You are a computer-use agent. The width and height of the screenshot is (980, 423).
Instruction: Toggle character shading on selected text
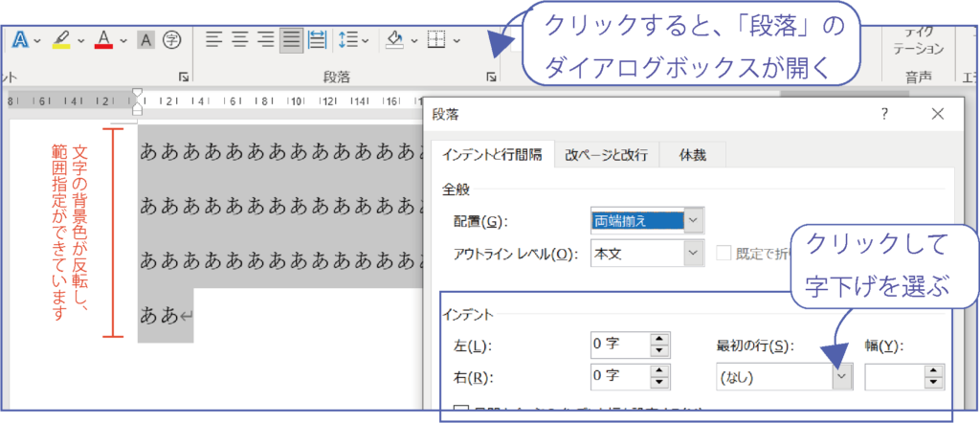point(146,40)
